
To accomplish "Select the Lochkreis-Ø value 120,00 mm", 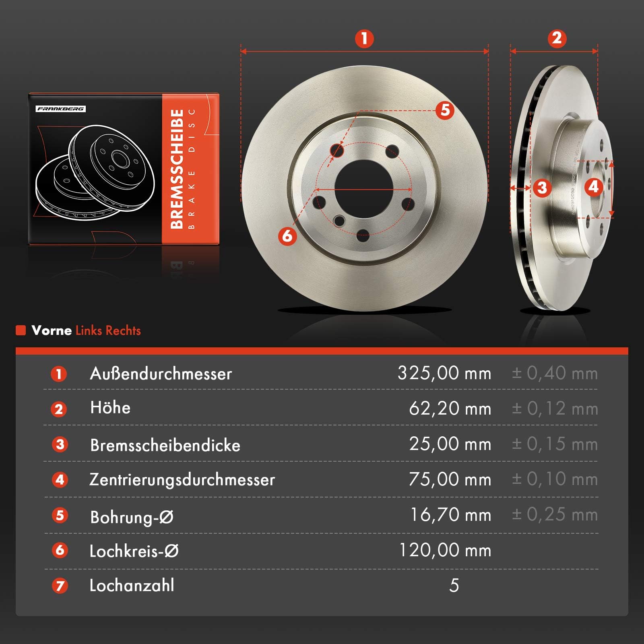I will [x=445, y=550].
